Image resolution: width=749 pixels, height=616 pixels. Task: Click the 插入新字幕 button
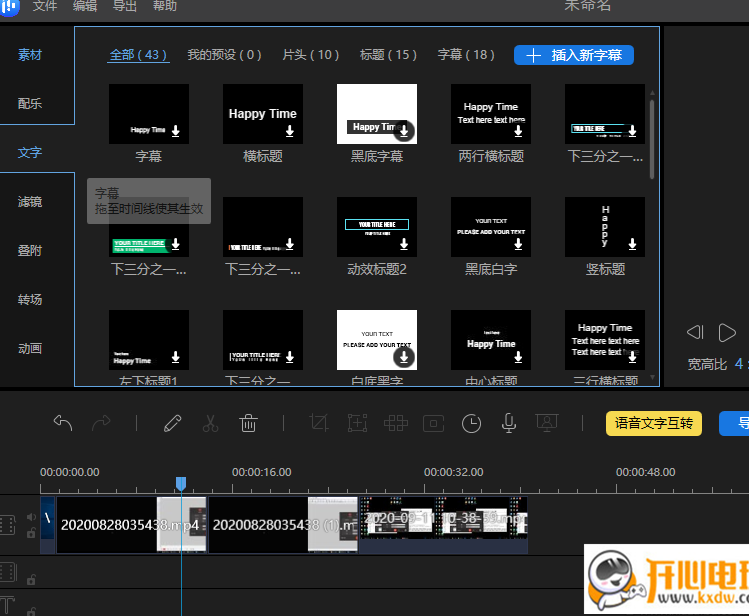[574, 55]
